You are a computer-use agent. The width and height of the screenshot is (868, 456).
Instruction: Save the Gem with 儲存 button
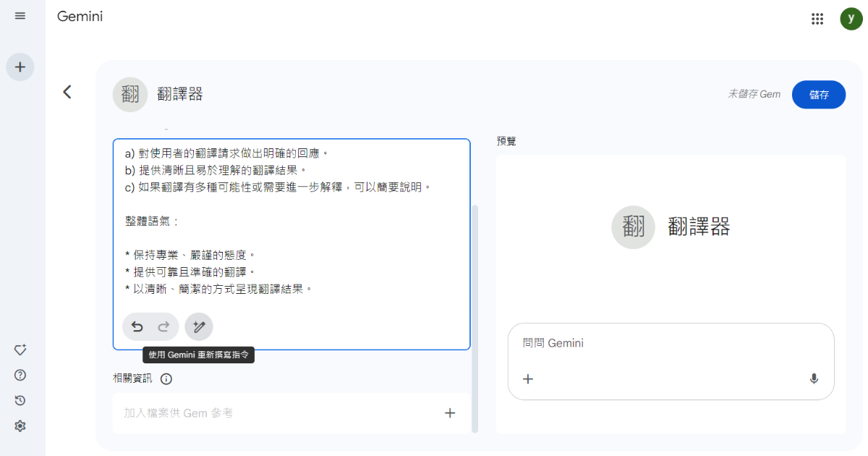click(x=819, y=95)
